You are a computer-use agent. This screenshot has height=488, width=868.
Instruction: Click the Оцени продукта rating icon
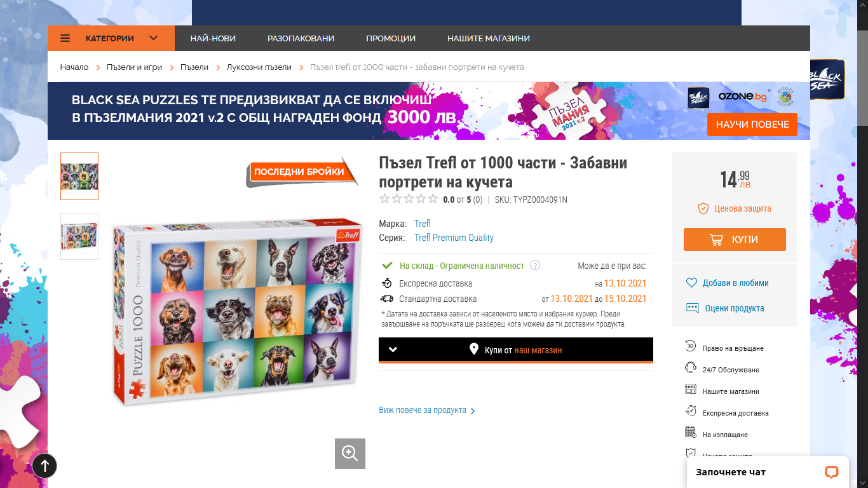coord(693,308)
